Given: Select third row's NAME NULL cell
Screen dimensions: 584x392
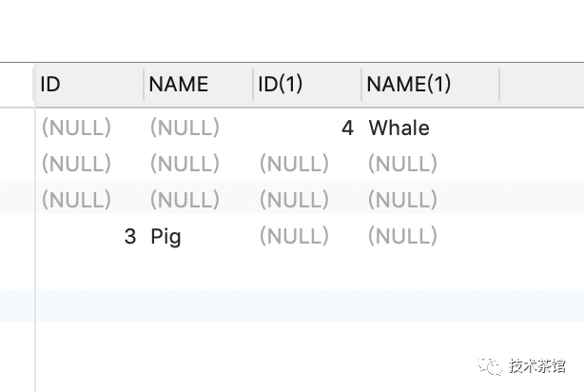Looking at the screenshot, I should [185, 200].
